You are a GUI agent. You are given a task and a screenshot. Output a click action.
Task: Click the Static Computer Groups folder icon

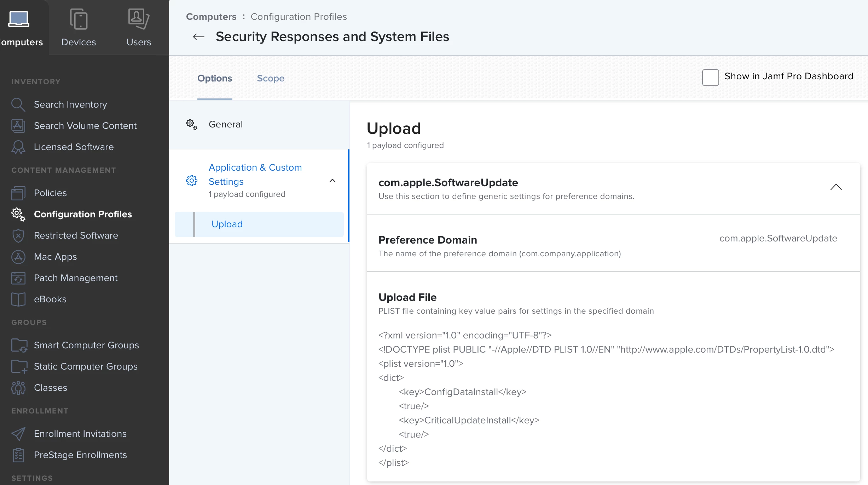pos(19,366)
